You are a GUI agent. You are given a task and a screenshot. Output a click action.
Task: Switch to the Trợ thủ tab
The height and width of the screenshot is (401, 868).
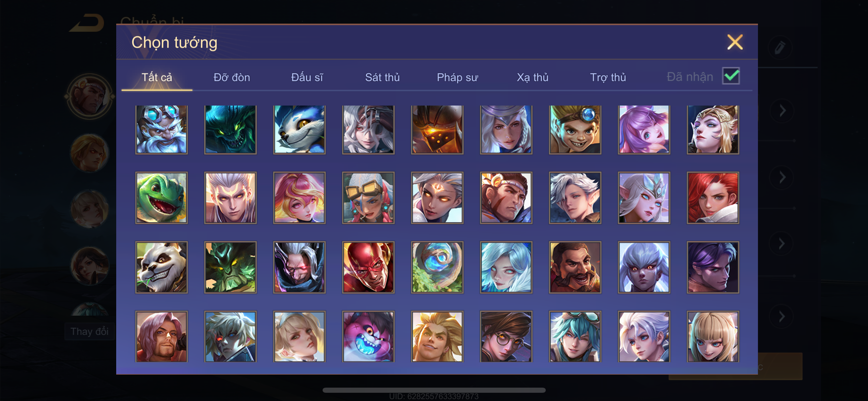(608, 77)
